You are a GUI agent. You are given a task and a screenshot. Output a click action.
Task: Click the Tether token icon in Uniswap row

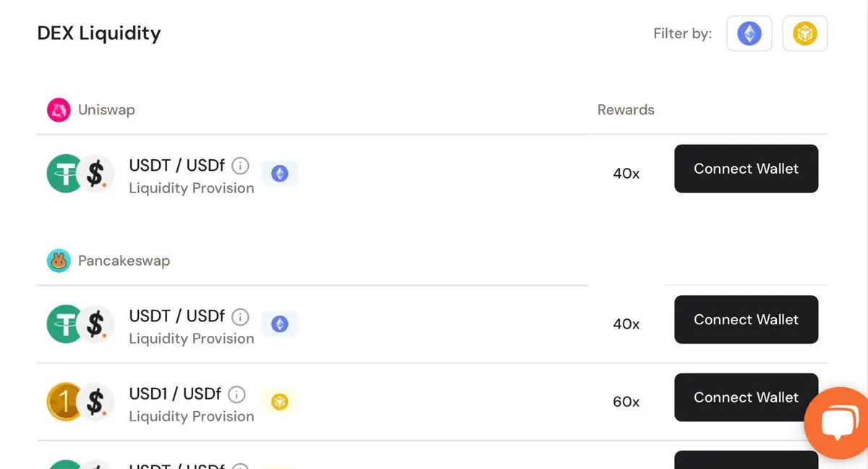pyautogui.click(x=65, y=174)
